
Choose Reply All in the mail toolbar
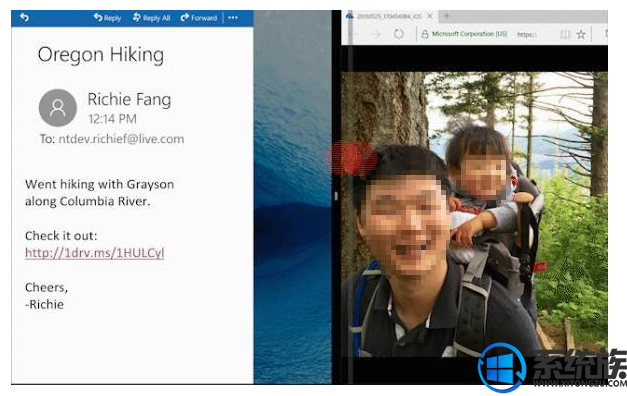151,18
